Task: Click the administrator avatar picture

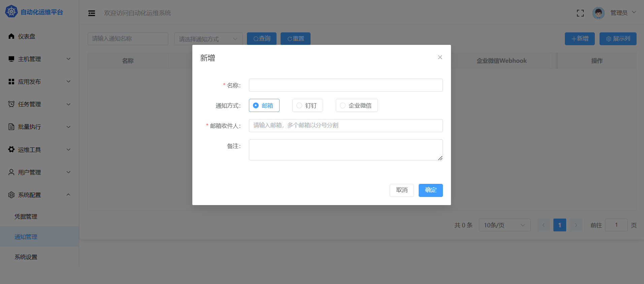Action: [x=598, y=13]
